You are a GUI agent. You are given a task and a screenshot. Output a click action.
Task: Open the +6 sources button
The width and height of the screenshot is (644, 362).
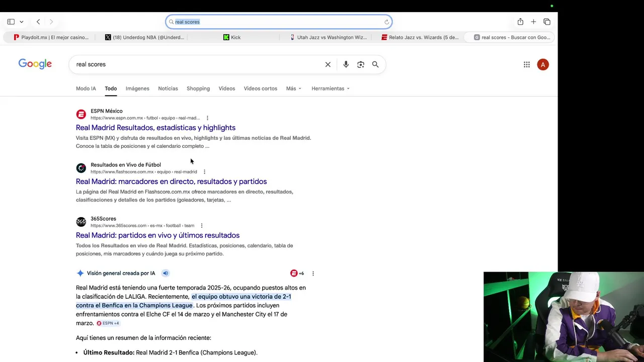[297, 273]
